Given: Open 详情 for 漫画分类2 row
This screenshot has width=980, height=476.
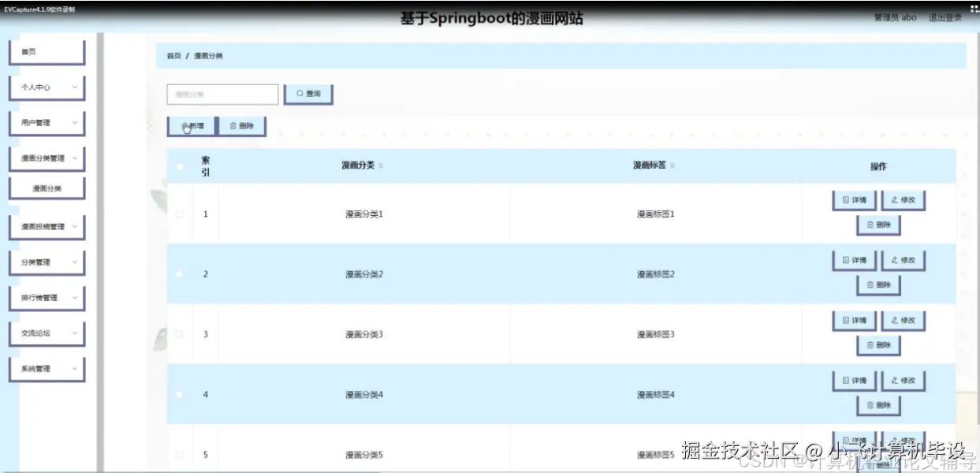Looking at the screenshot, I should coord(855,260).
